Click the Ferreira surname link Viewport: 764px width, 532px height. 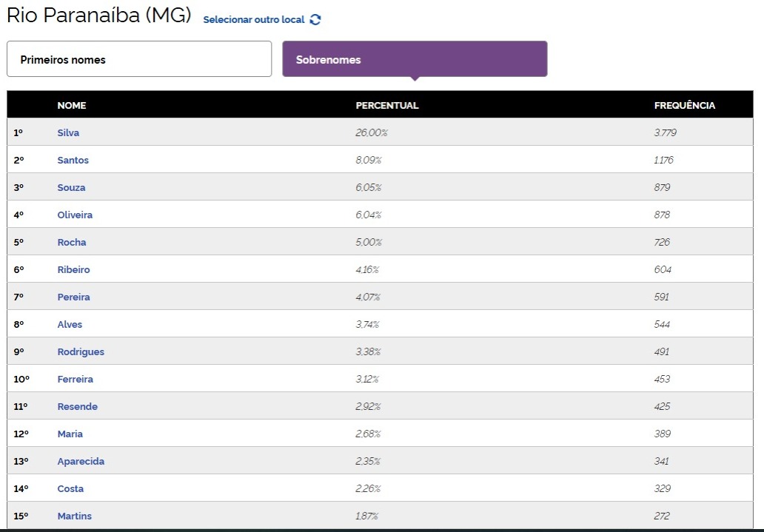[x=75, y=380]
